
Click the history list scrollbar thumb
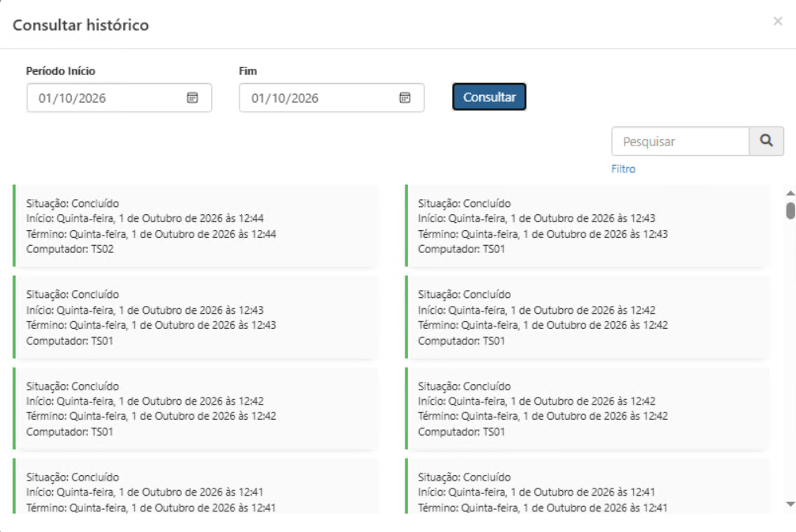pyautogui.click(x=790, y=211)
